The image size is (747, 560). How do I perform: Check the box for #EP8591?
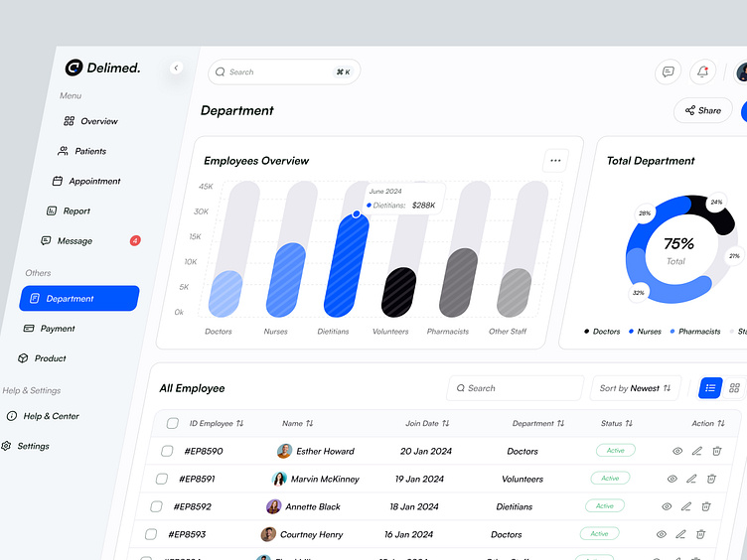(x=162, y=479)
